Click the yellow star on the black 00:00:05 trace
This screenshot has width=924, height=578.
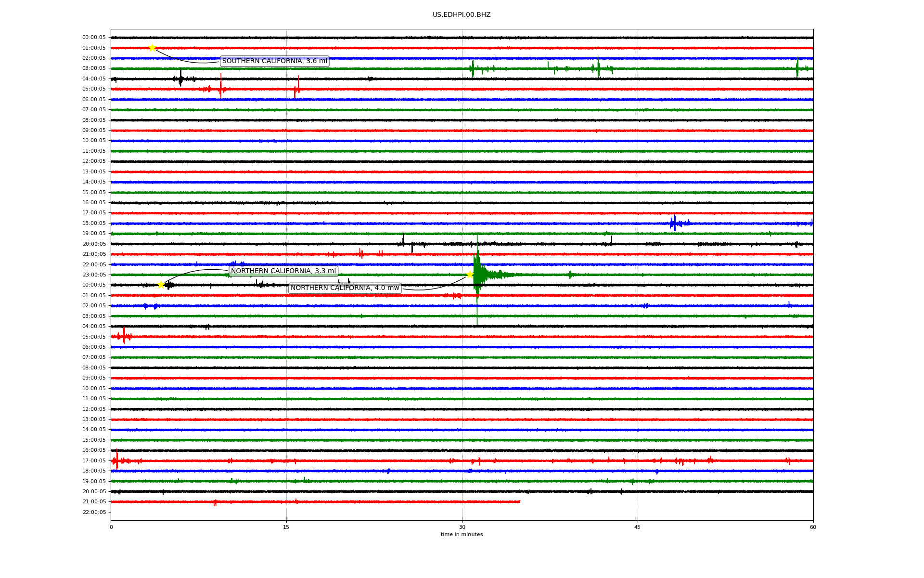(161, 285)
